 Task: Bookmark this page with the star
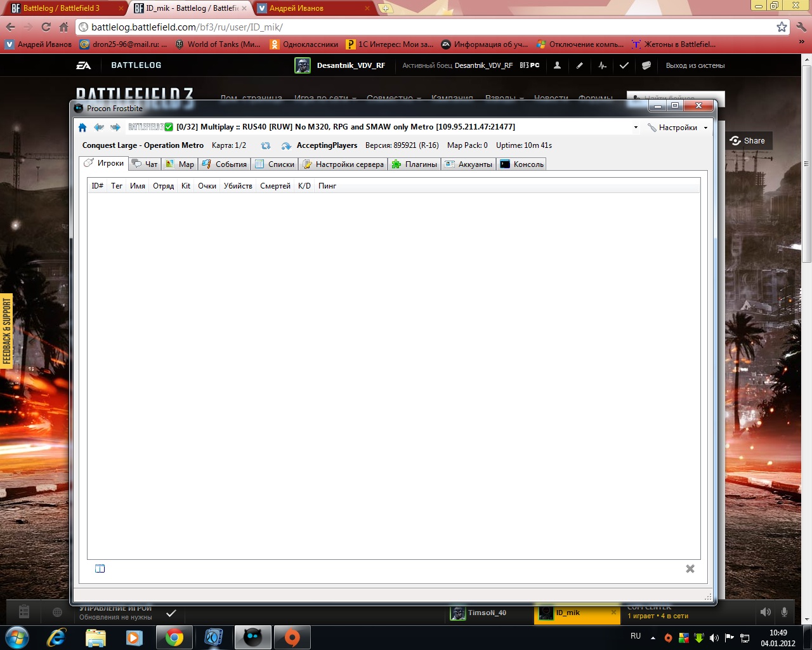pyautogui.click(x=782, y=27)
